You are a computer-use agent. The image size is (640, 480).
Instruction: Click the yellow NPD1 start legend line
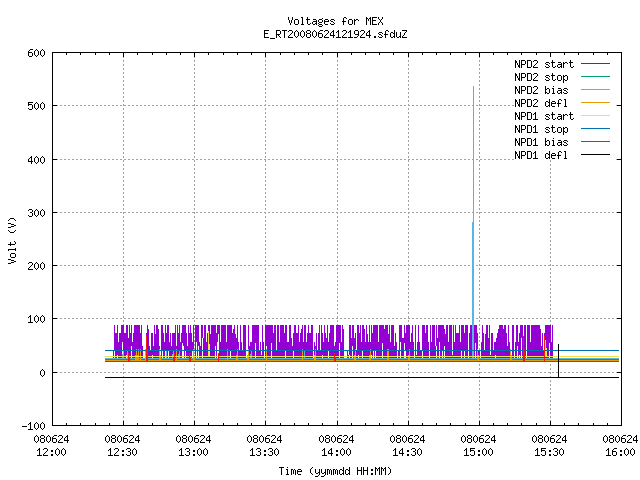click(596, 116)
